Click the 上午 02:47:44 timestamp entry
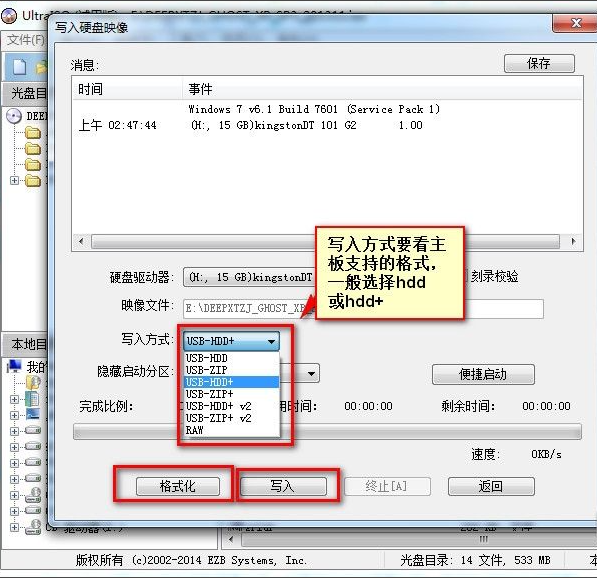Image resolution: width=597 pixels, height=578 pixels. coord(118,125)
